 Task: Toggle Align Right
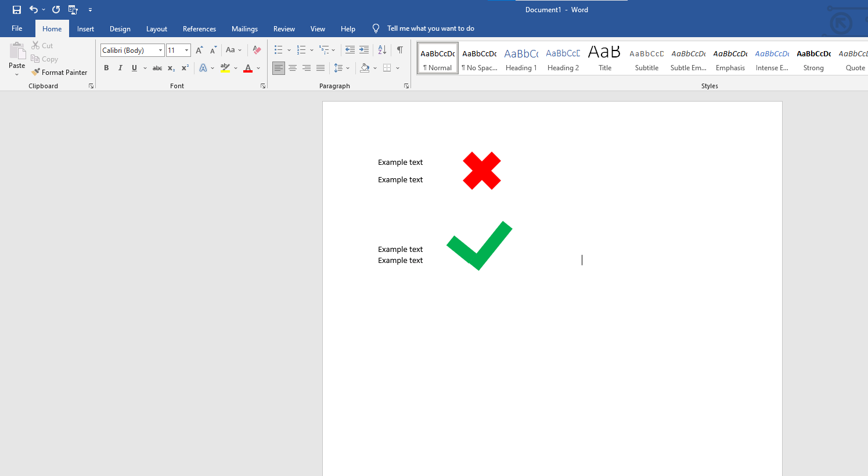[x=307, y=68]
